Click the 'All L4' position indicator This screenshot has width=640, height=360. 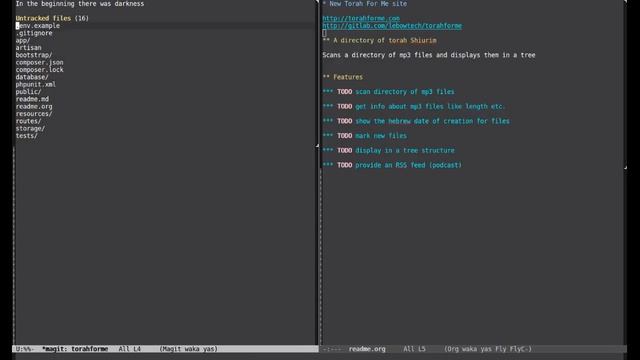point(129,349)
